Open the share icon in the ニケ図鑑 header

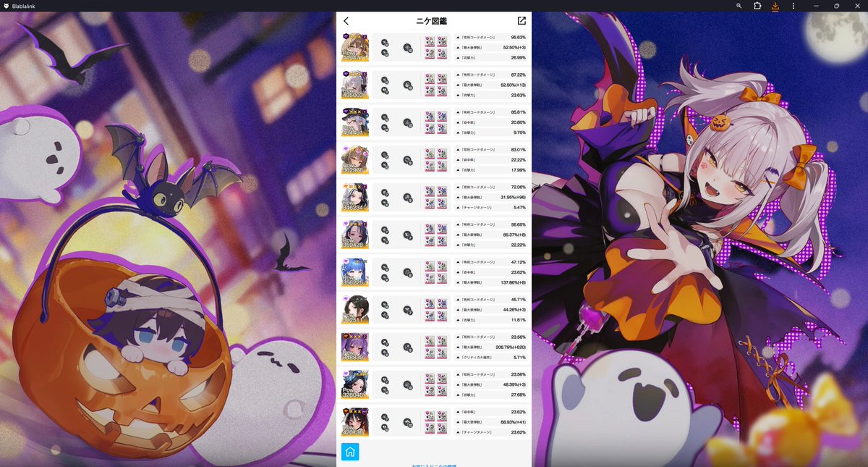click(522, 21)
